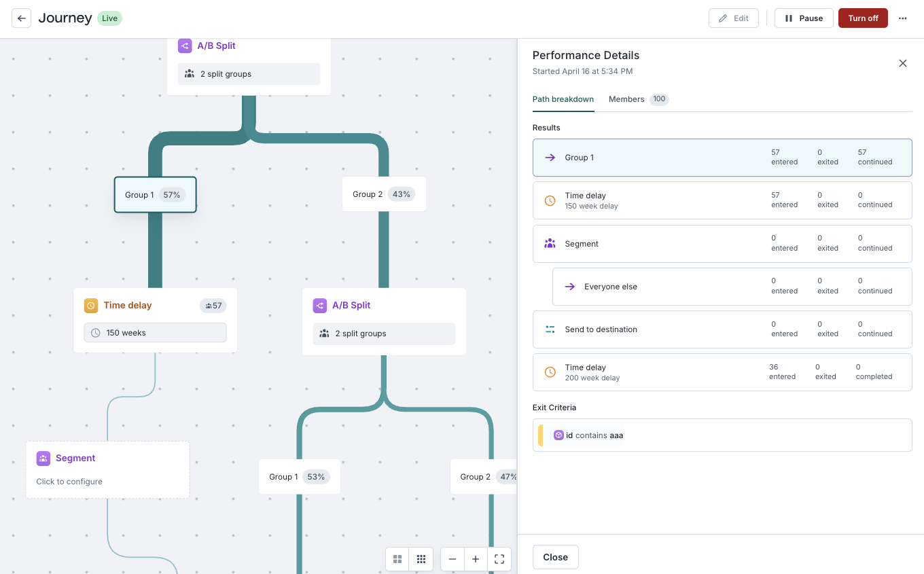
Task: Select the Segment results row
Action: (722, 244)
